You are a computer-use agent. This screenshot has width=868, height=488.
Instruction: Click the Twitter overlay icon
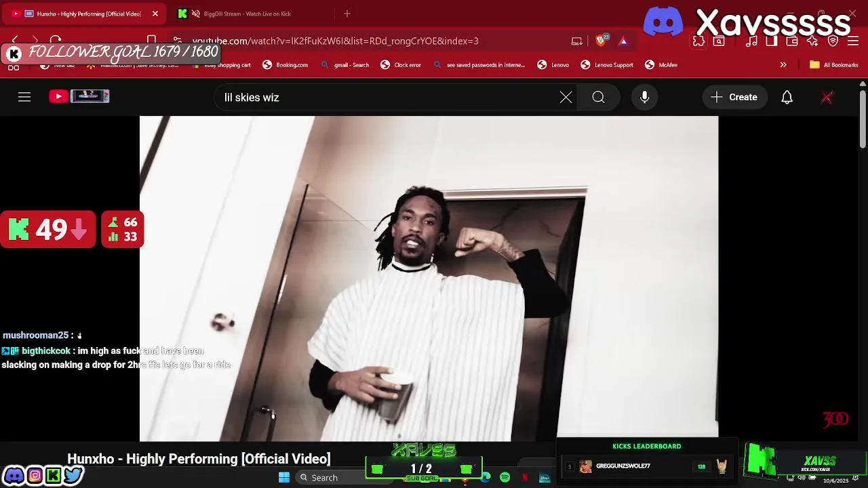(73, 476)
